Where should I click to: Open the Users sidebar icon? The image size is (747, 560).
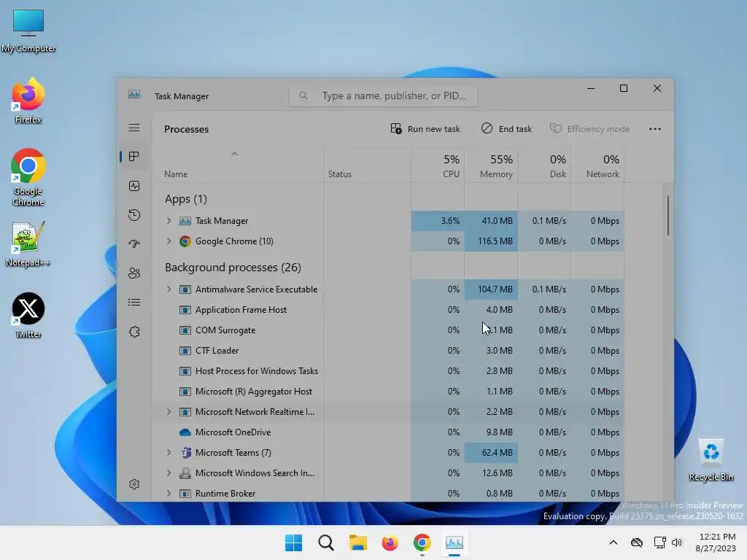(x=134, y=273)
